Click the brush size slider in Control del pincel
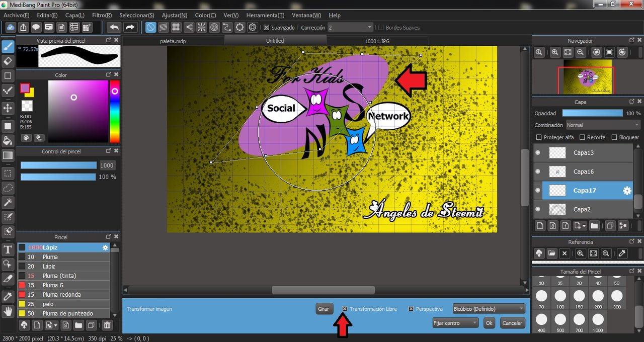The image size is (644, 342). point(58,165)
